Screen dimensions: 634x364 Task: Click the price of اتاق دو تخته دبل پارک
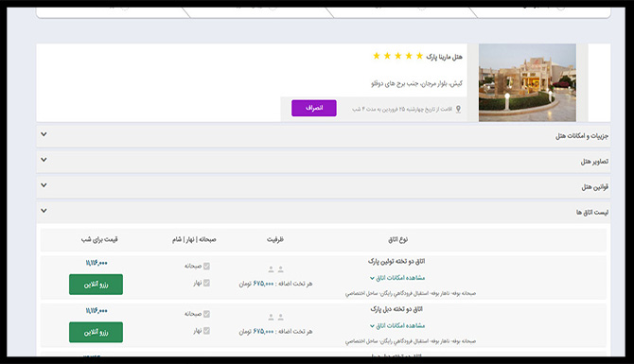(x=97, y=311)
